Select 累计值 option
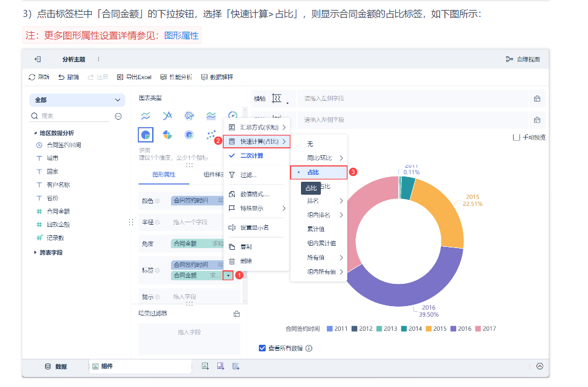The height and width of the screenshot is (387, 588). 319,229
